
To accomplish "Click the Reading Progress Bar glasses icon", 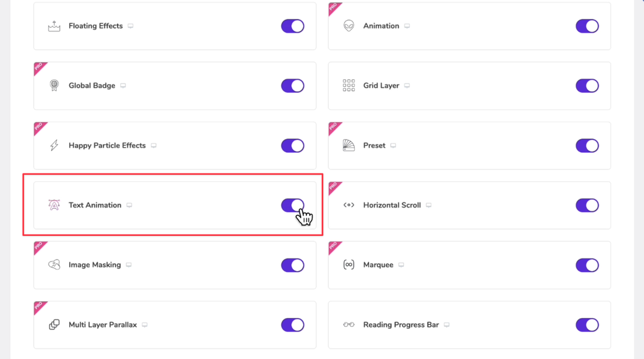I will (x=348, y=324).
